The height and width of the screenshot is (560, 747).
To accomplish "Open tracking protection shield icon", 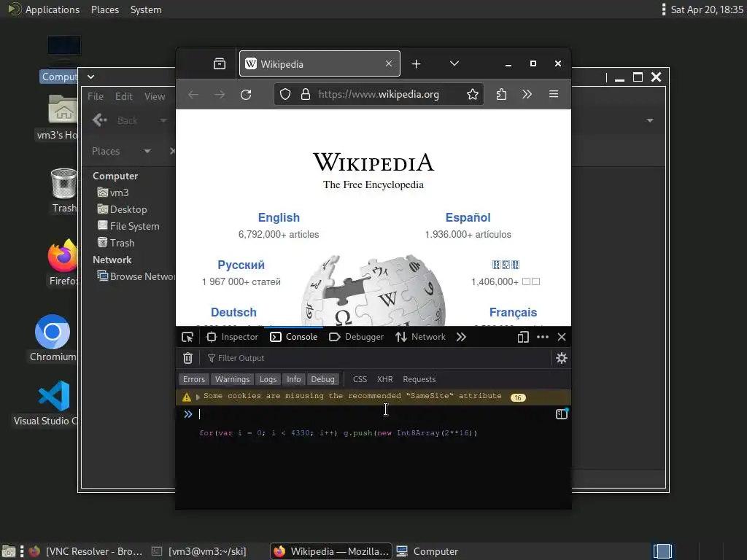I will point(285,94).
